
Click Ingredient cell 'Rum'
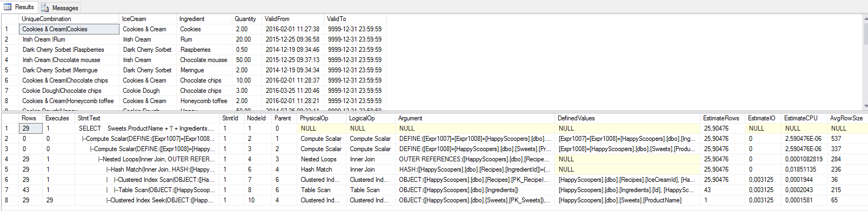click(x=205, y=39)
